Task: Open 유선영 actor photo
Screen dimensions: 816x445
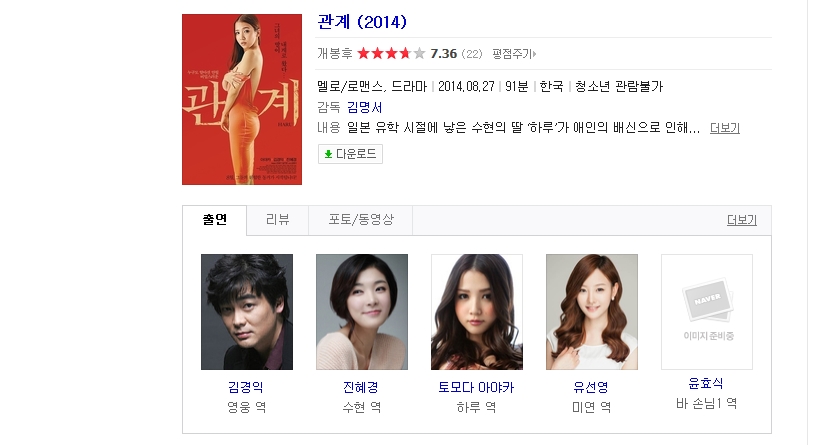Action: [x=592, y=312]
